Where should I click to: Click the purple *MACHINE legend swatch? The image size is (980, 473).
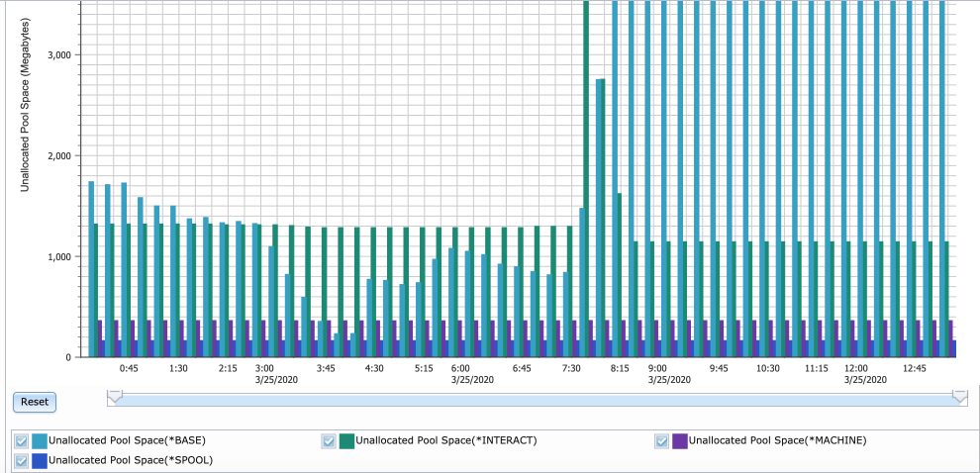pyautogui.click(x=679, y=441)
